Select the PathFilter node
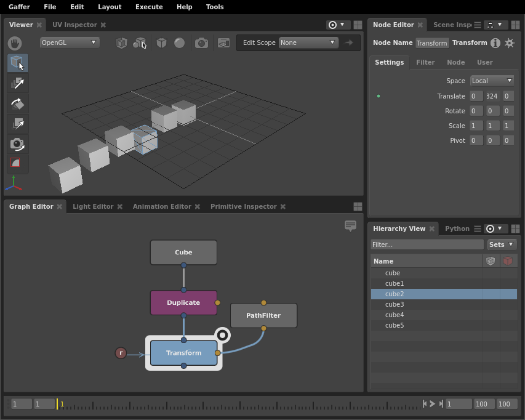This screenshot has height=420, width=525. [x=263, y=315]
